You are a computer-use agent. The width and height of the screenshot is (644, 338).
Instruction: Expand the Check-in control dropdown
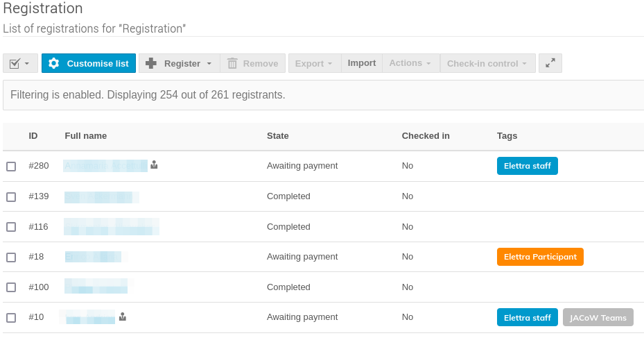click(487, 63)
